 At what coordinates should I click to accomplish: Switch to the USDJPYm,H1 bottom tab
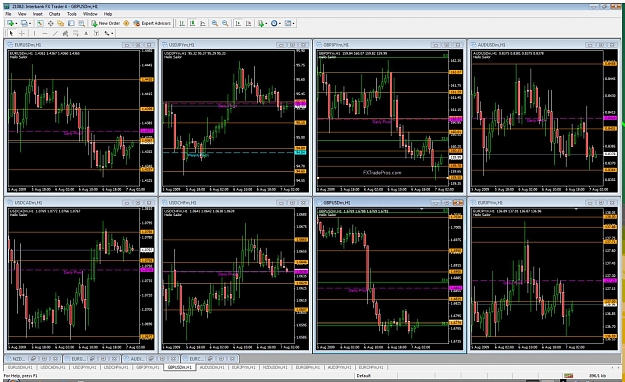pos(84,367)
